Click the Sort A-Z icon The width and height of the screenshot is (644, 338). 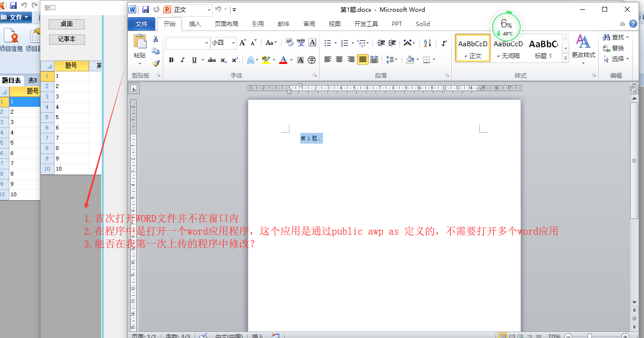[427, 43]
